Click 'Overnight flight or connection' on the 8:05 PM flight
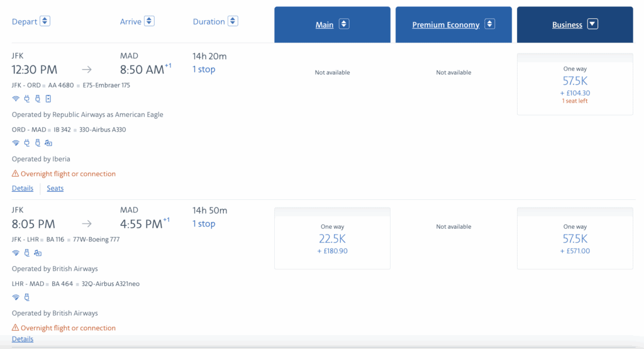 click(68, 328)
